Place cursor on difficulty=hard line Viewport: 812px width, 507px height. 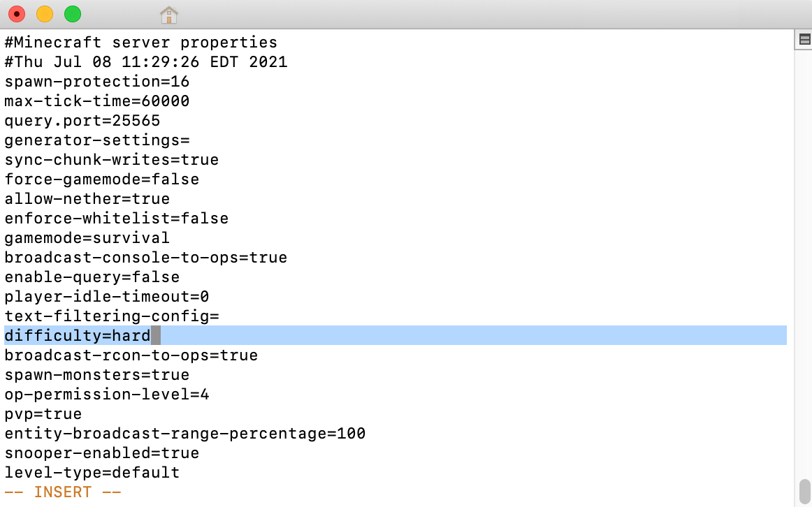pos(78,336)
